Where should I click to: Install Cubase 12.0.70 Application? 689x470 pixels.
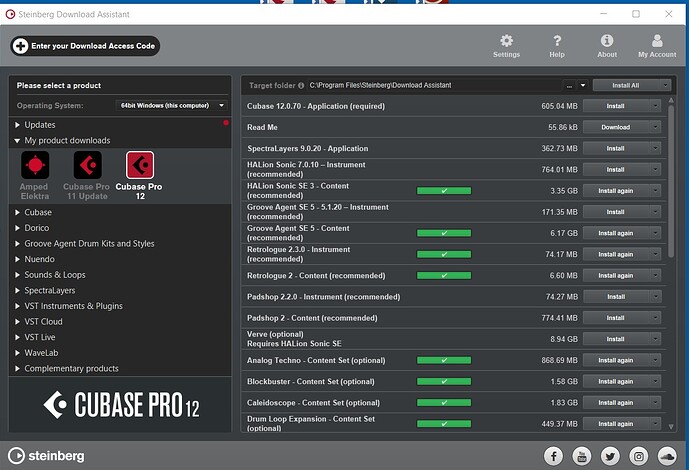click(616, 106)
